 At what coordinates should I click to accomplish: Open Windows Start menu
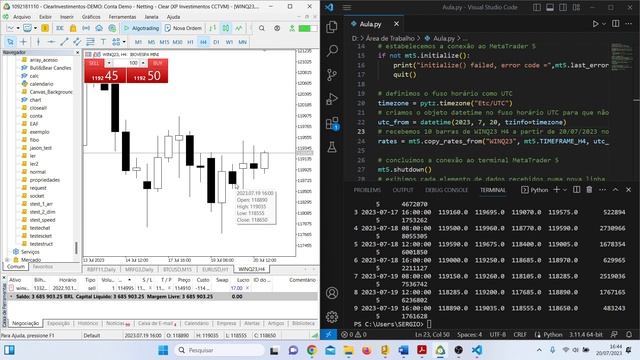[163, 350]
